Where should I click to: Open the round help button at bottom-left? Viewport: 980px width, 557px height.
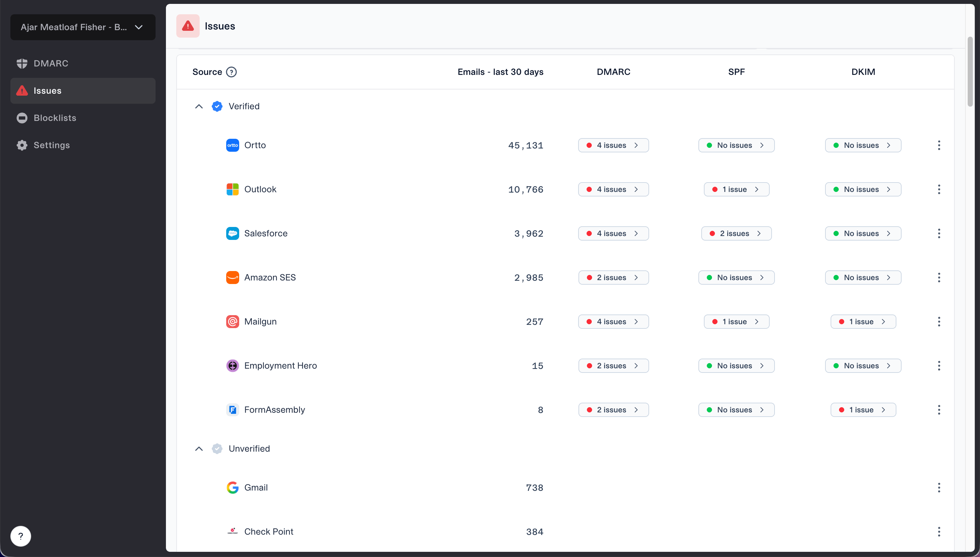pos(21,536)
